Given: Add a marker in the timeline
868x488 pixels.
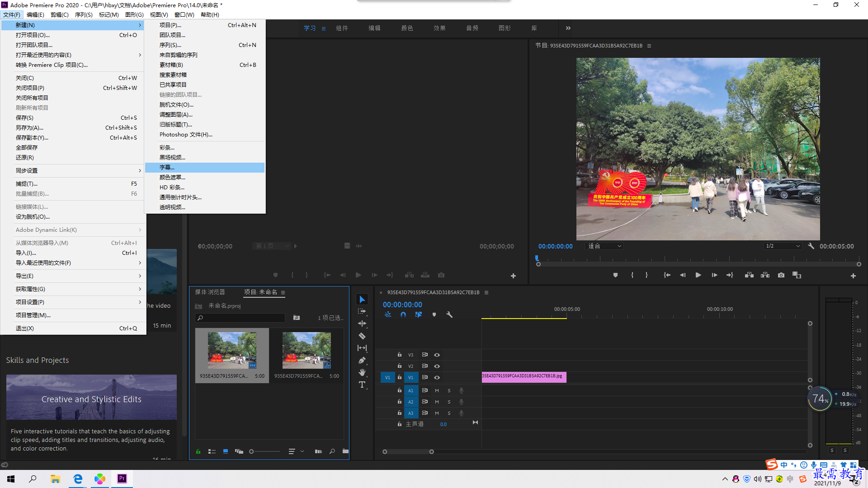Looking at the screenshot, I should click(x=434, y=314).
